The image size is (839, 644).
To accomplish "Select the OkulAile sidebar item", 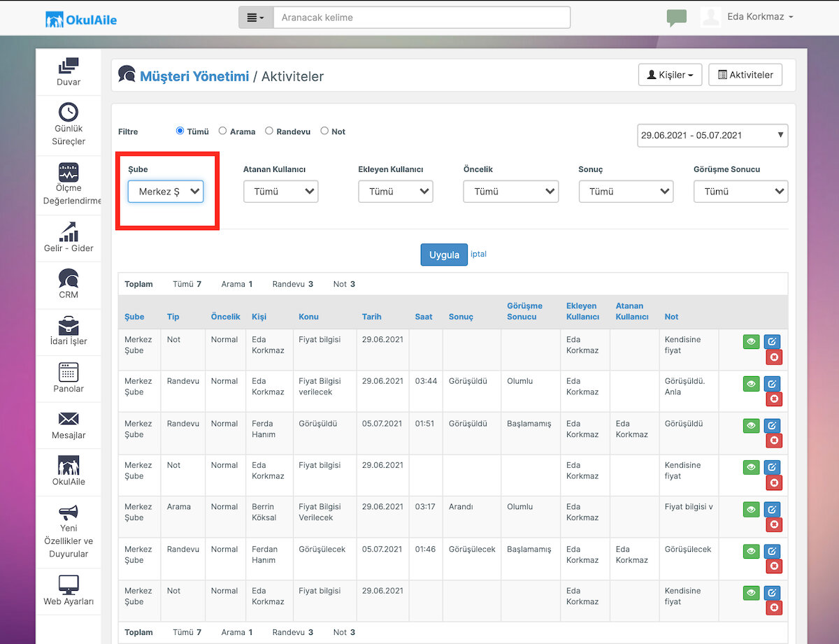I will point(69,472).
